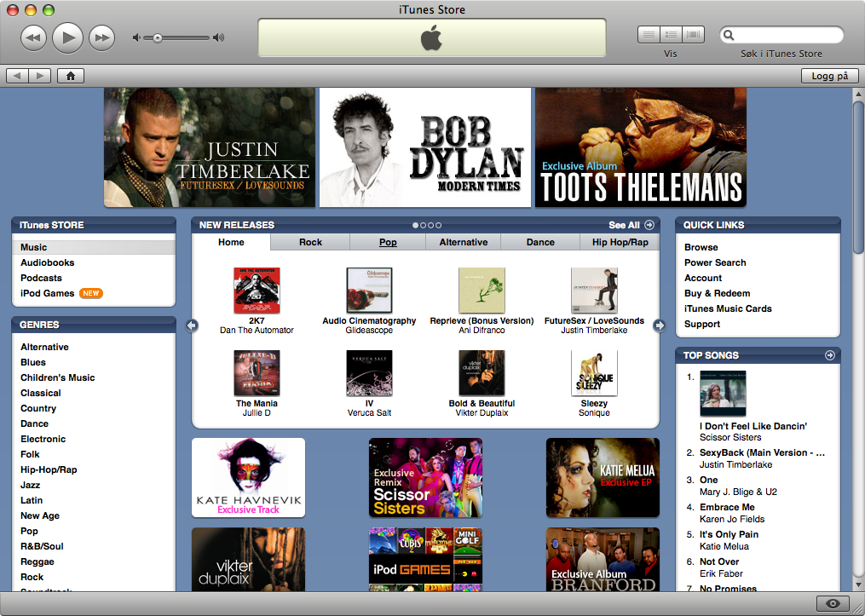This screenshot has width=865, height=616.
Task: Open the Katie Melua Exclusive EP promo
Action: click(x=603, y=478)
